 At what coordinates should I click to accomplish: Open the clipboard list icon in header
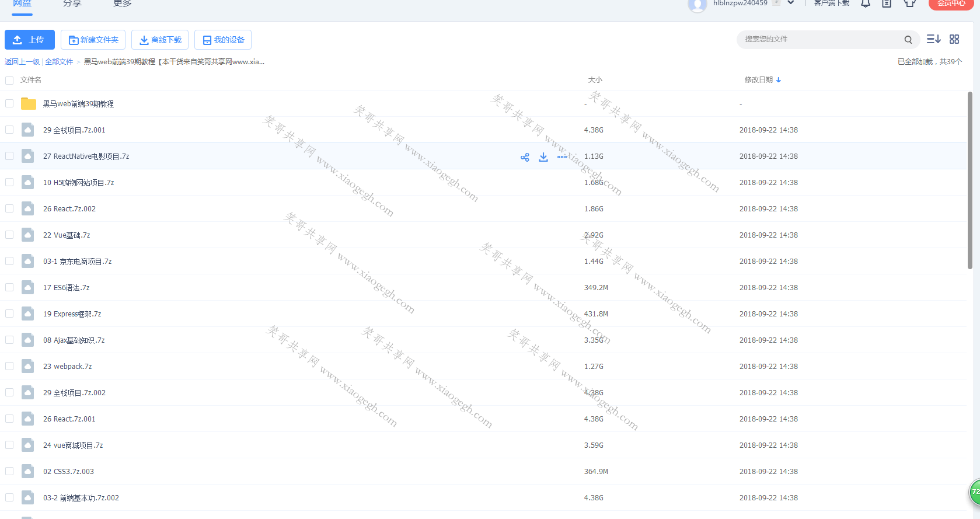[887, 4]
